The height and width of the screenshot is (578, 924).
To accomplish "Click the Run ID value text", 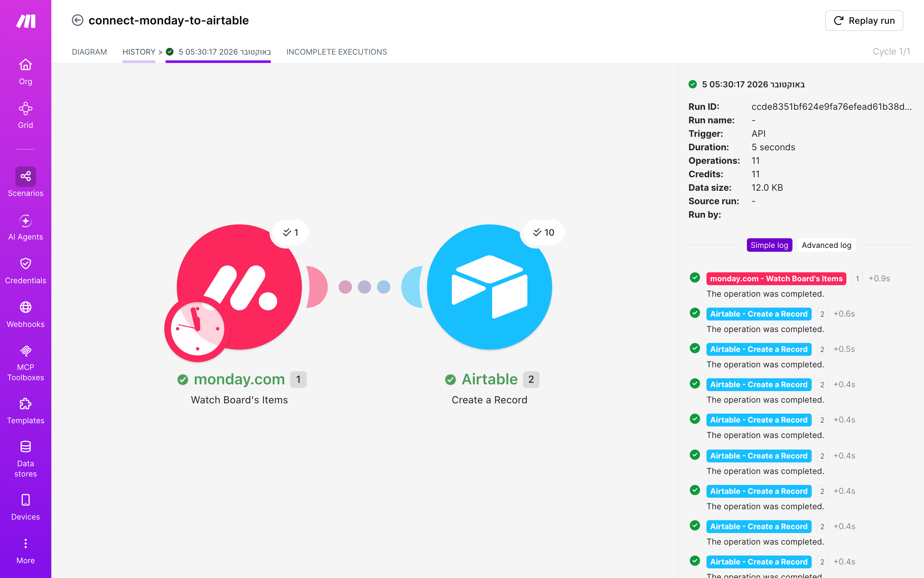I will 831,107.
